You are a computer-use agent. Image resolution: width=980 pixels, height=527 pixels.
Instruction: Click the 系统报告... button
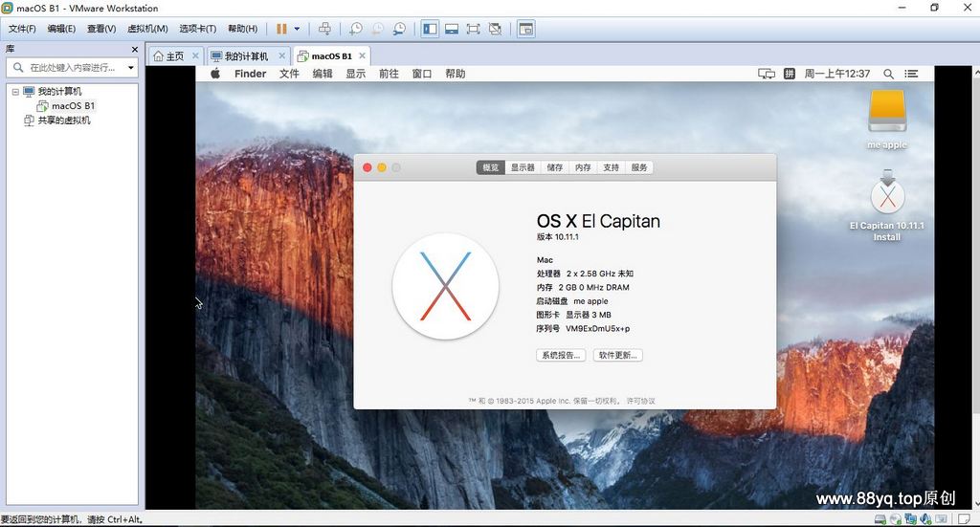coord(561,355)
